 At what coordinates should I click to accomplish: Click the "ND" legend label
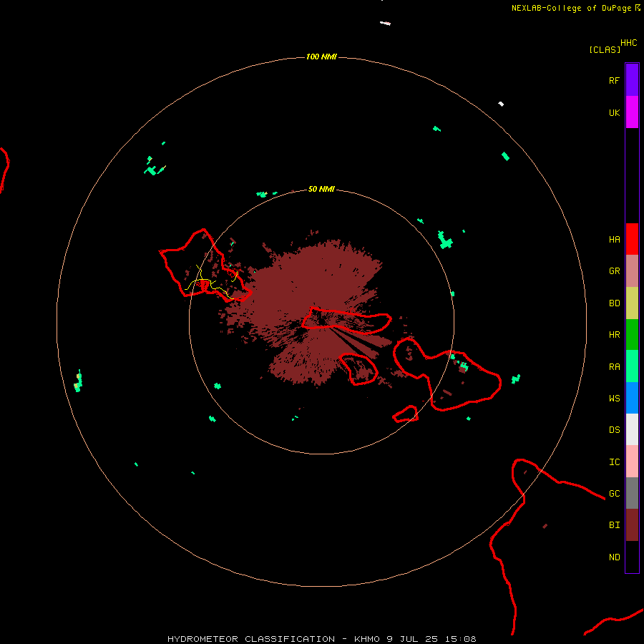(614, 557)
